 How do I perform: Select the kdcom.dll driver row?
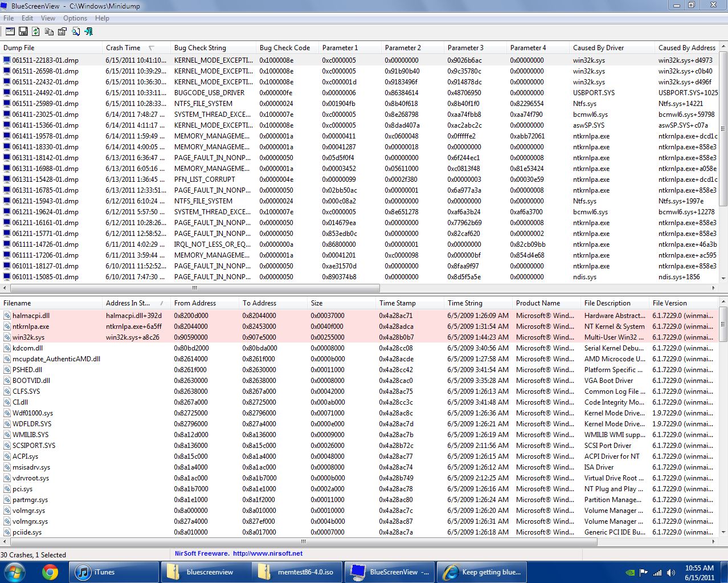tap(360, 348)
